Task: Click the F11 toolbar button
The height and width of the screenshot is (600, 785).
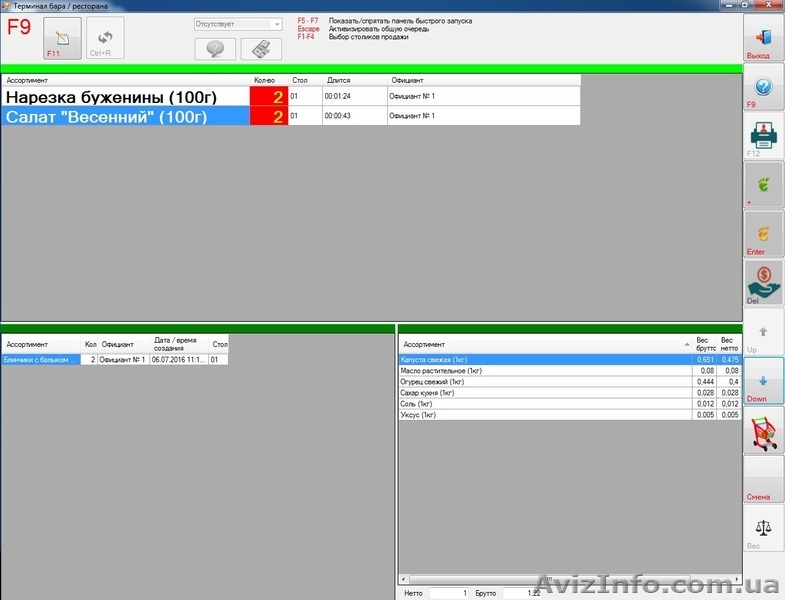Action: tap(62, 39)
